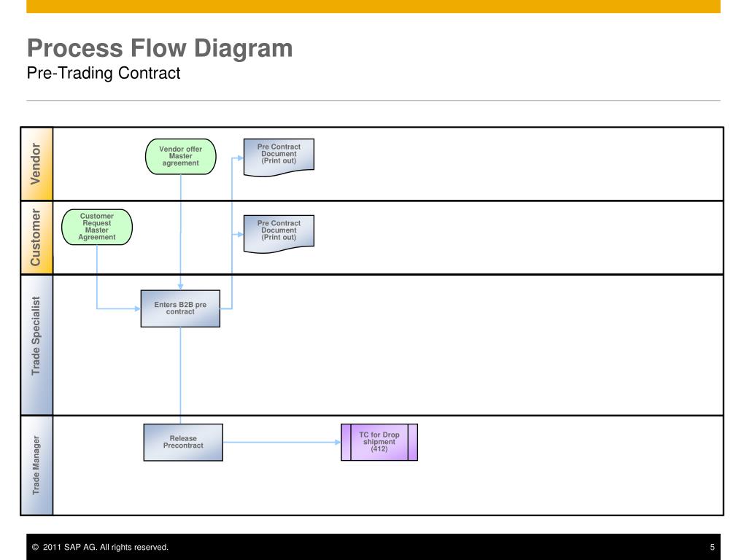Select the Trade Manager swimlane label
Viewport: 747px width, 560px height.
(36, 465)
